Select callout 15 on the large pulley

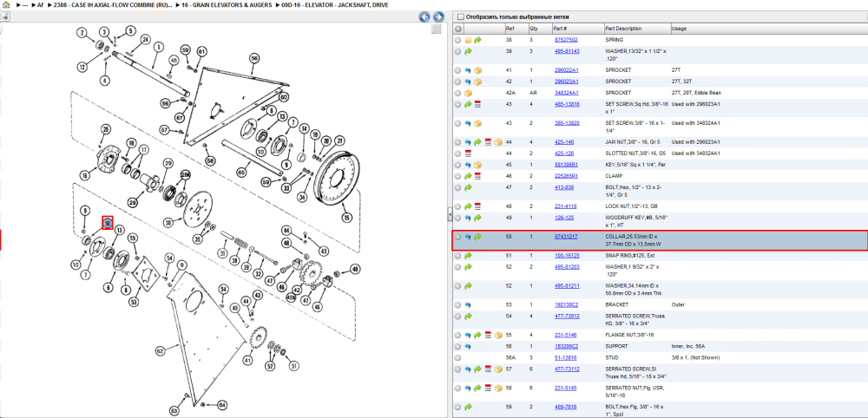coord(346,216)
